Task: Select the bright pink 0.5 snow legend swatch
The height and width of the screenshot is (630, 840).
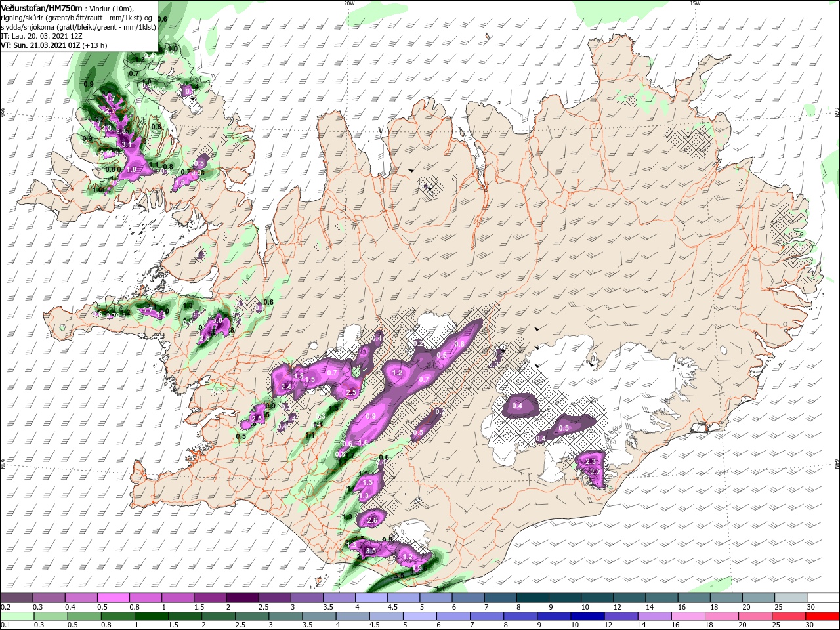Action: 113,598
